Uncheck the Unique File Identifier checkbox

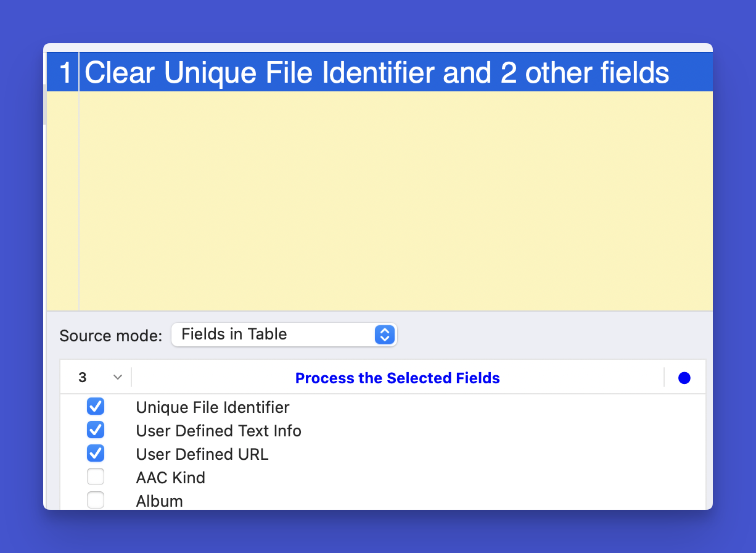coord(96,407)
